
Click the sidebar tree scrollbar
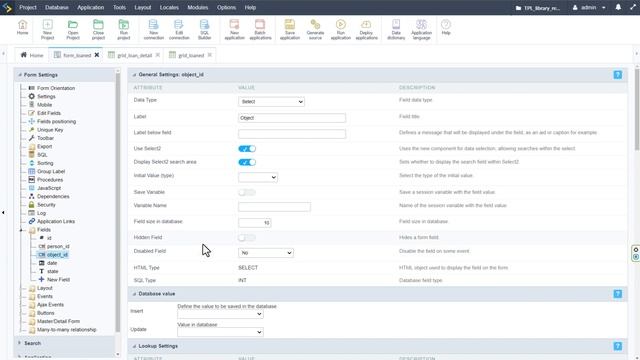[118, 202]
